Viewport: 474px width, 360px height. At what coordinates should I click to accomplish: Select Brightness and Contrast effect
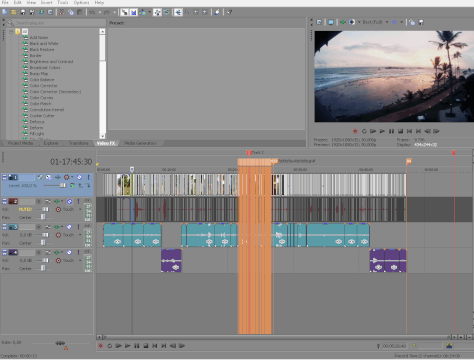(51, 61)
